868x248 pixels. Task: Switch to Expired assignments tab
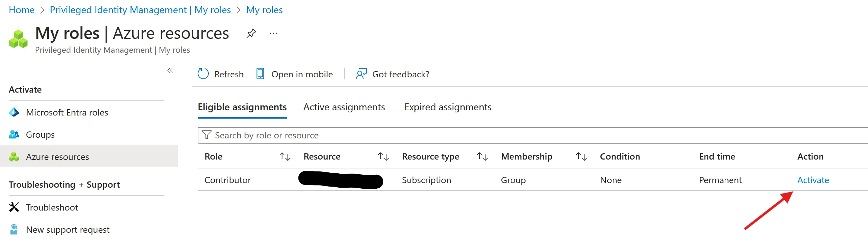tap(448, 107)
